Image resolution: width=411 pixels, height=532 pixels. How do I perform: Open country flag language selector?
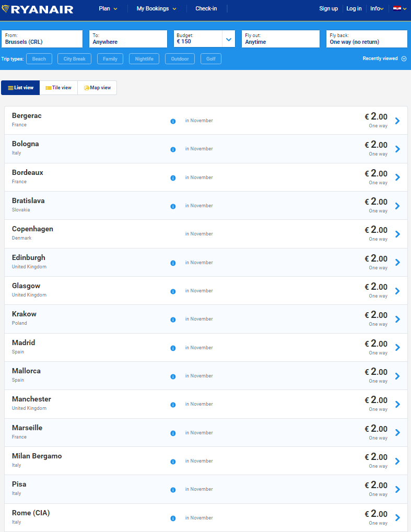pos(400,8)
